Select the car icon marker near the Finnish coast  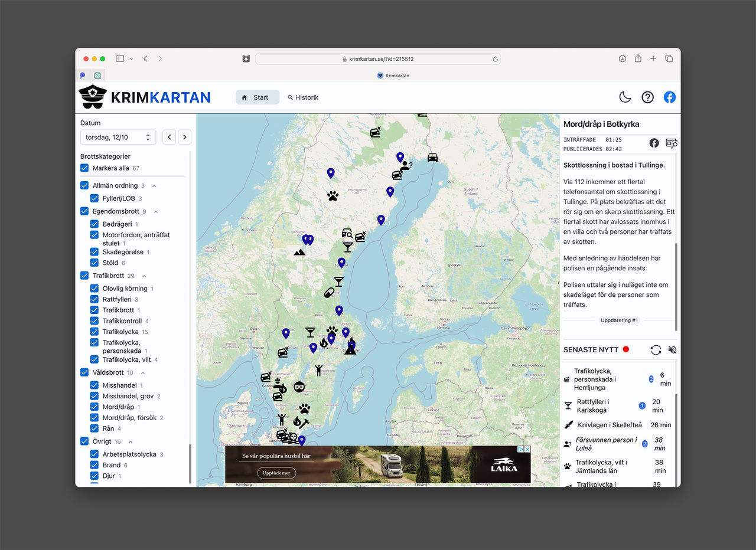(x=432, y=158)
